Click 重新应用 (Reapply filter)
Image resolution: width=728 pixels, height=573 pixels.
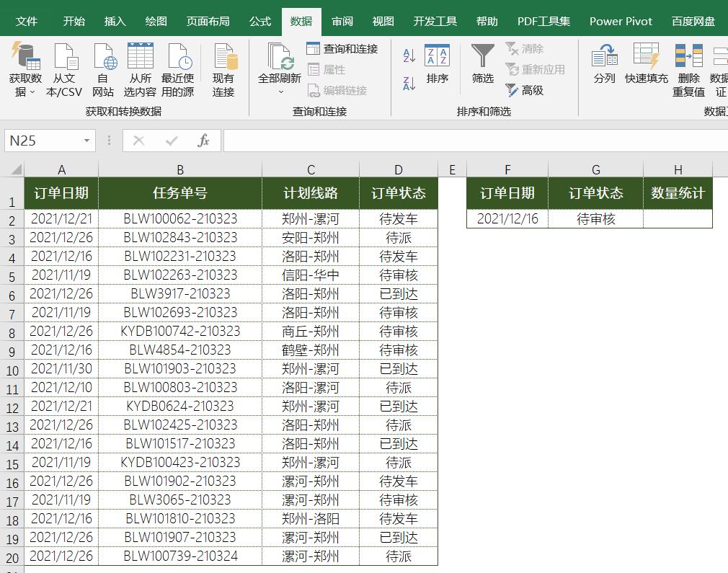coord(536,70)
